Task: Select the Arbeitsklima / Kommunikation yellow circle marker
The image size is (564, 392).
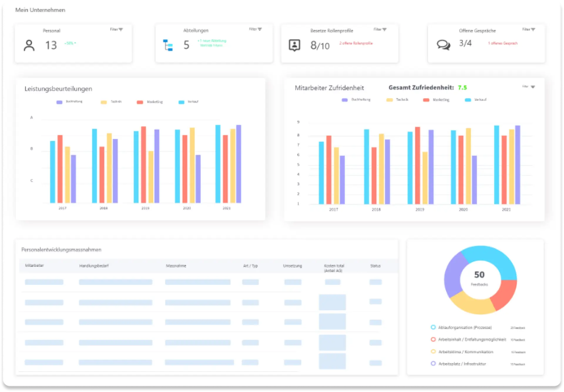Action: (x=433, y=352)
